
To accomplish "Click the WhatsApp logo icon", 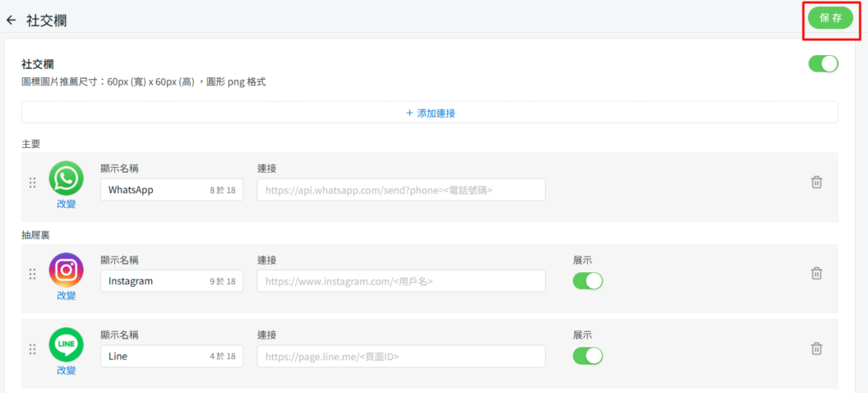I will [x=66, y=178].
